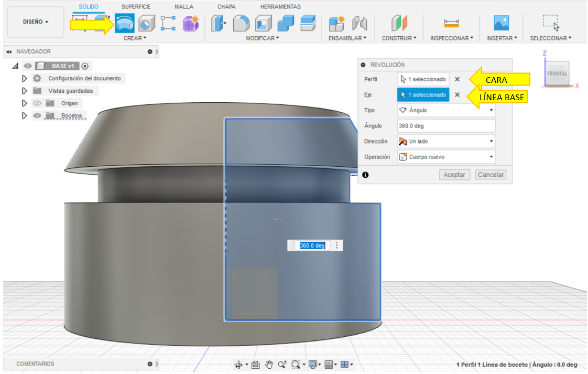
Task: Expand the Comentarios panel with plus button
Action: [x=150, y=364]
